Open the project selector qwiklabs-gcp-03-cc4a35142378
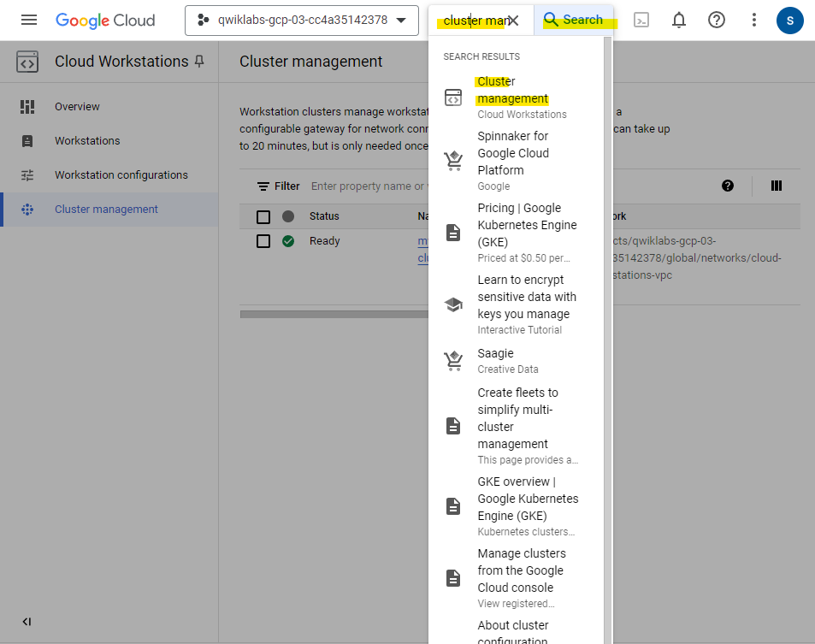Screen dimensions: 815x644 tap(302, 21)
